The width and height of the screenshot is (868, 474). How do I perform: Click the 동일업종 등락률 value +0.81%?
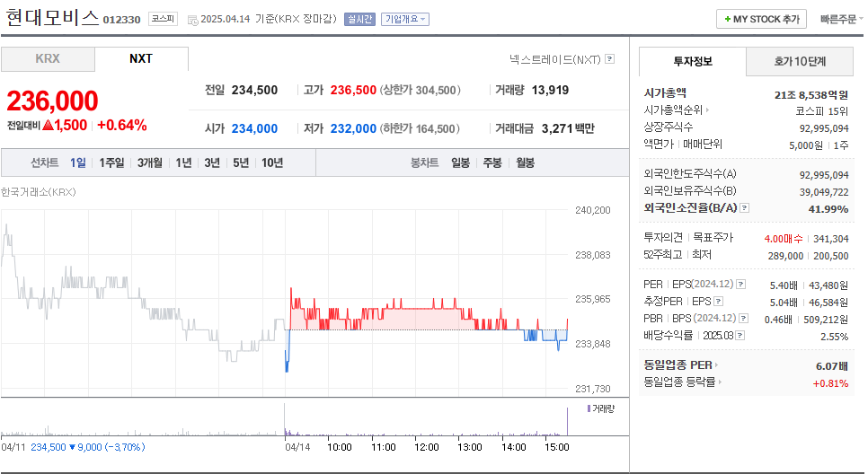[830, 383]
